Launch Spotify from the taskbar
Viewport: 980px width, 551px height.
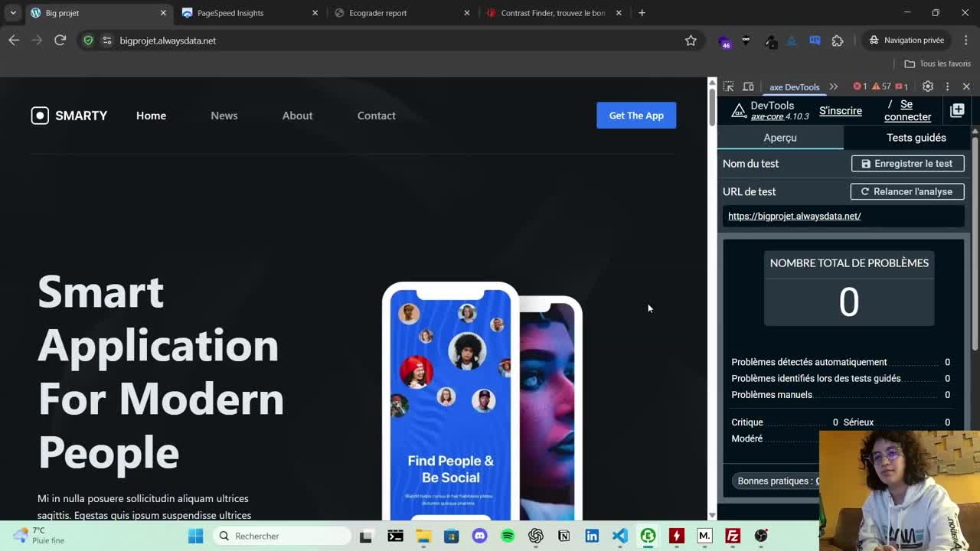[x=508, y=536]
